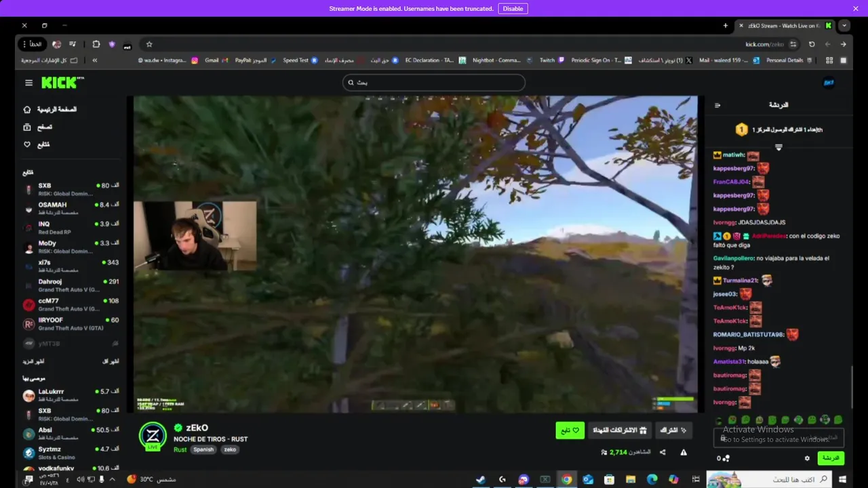The width and height of the screenshot is (868, 488).
Task: Open the browser extensions puzzle icon
Action: point(96,44)
